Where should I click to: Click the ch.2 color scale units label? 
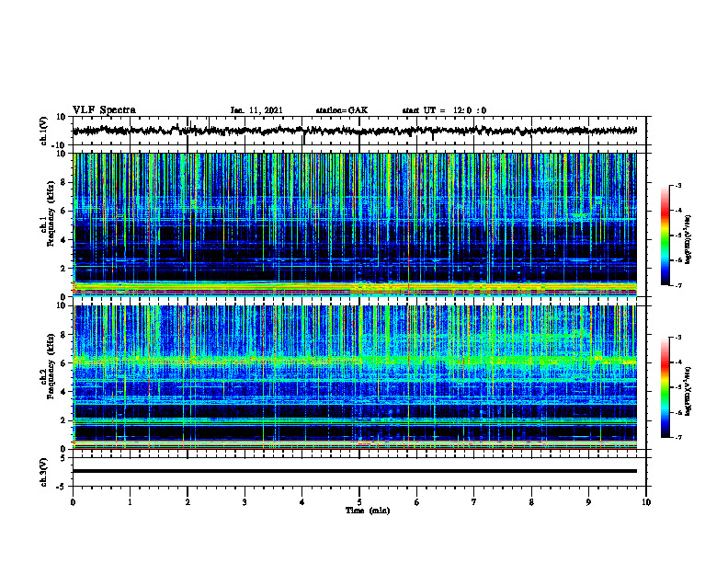(x=688, y=391)
